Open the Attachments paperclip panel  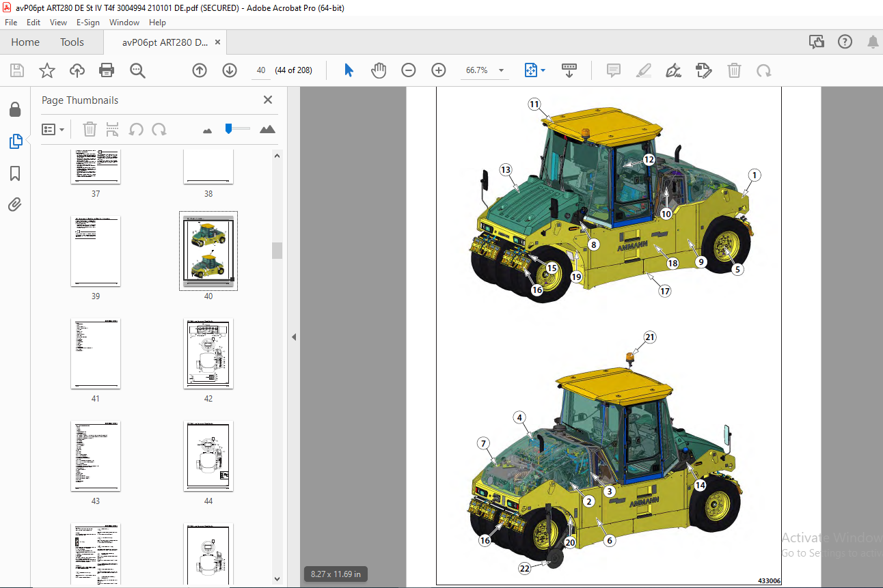[15, 204]
